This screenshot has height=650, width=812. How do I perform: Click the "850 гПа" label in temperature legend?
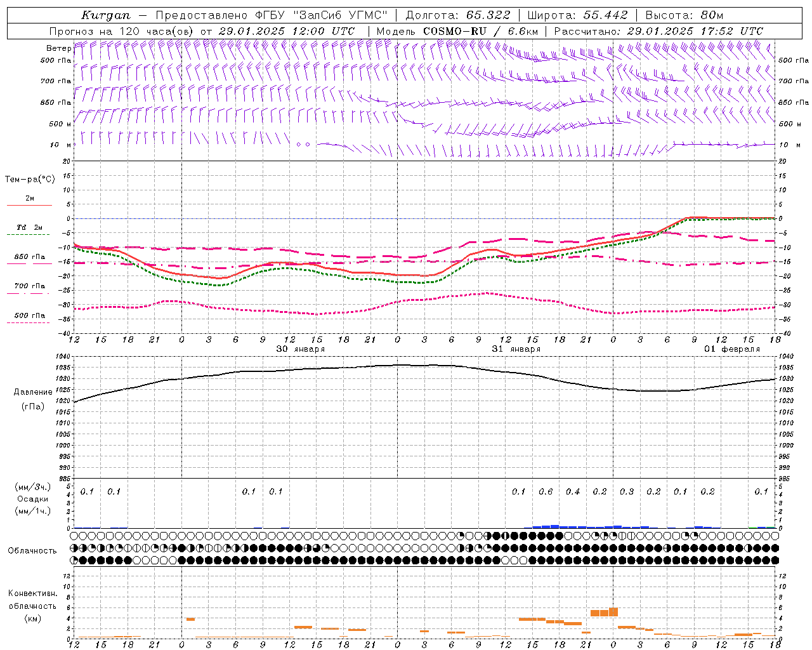pos(30,257)
